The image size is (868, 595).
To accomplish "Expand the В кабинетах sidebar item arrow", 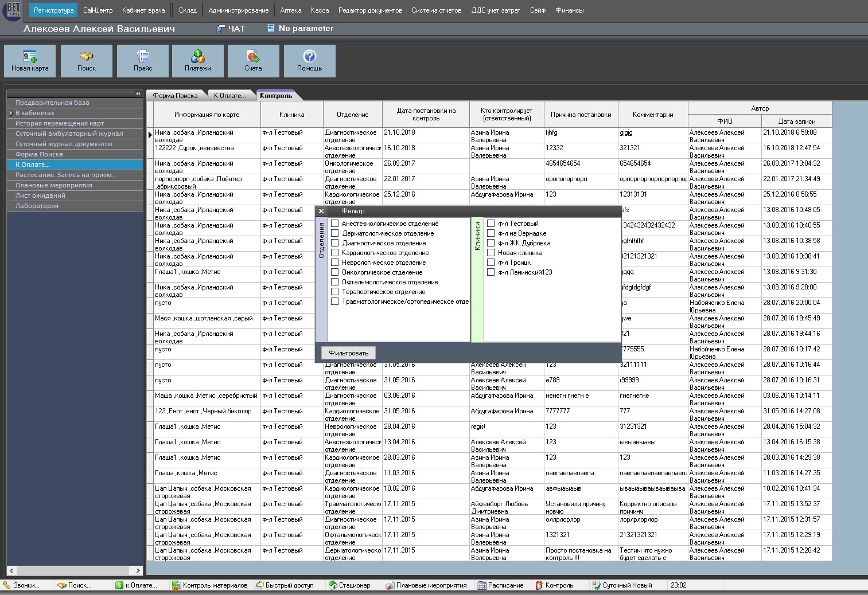I will pyautogui.click(x=11, y=113).
